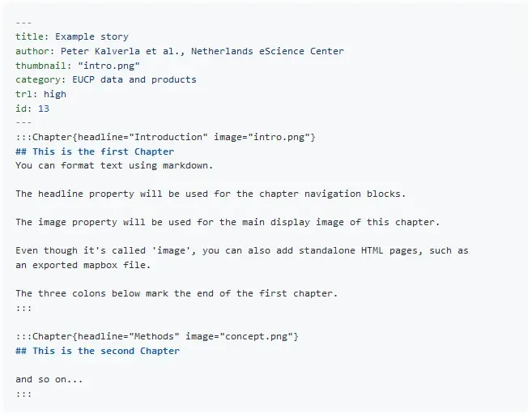Image resolution: width=532 pixels, height=418 pixels.
Task: Click the closing front matter dashes
Action: pos(23,122)
